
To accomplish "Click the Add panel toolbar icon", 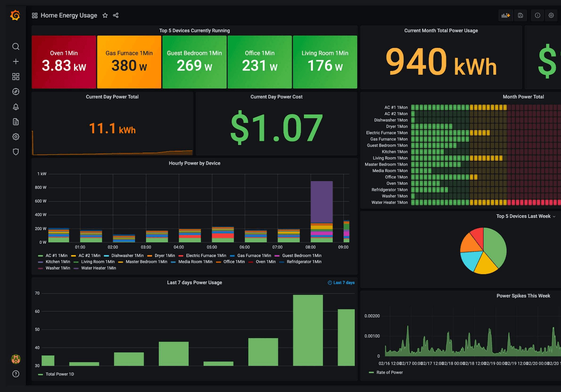I will point(506,16).
